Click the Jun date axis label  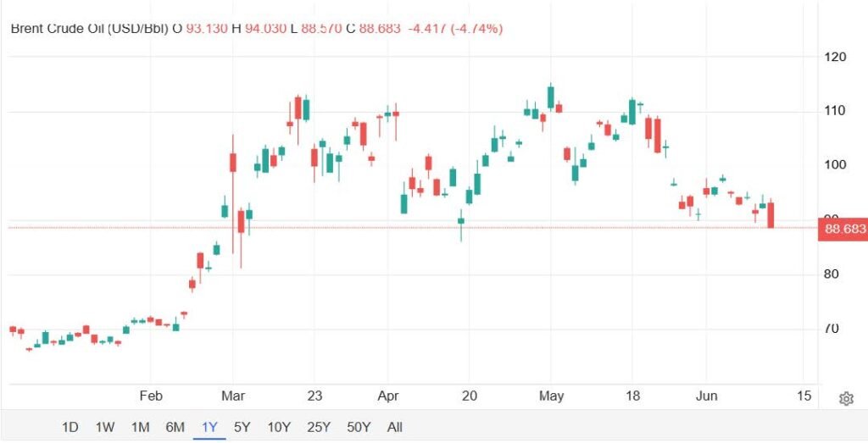tap(706, 396)
